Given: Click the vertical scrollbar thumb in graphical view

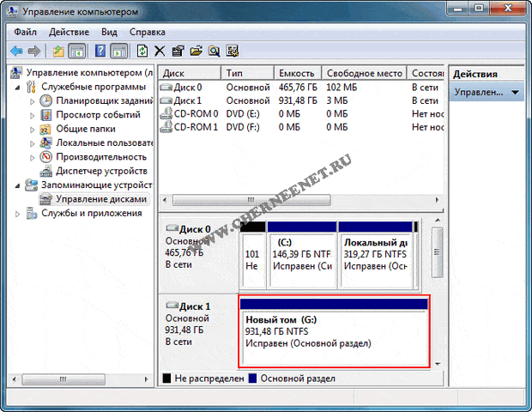Looking at the screenshot, I should coord(437,252).
